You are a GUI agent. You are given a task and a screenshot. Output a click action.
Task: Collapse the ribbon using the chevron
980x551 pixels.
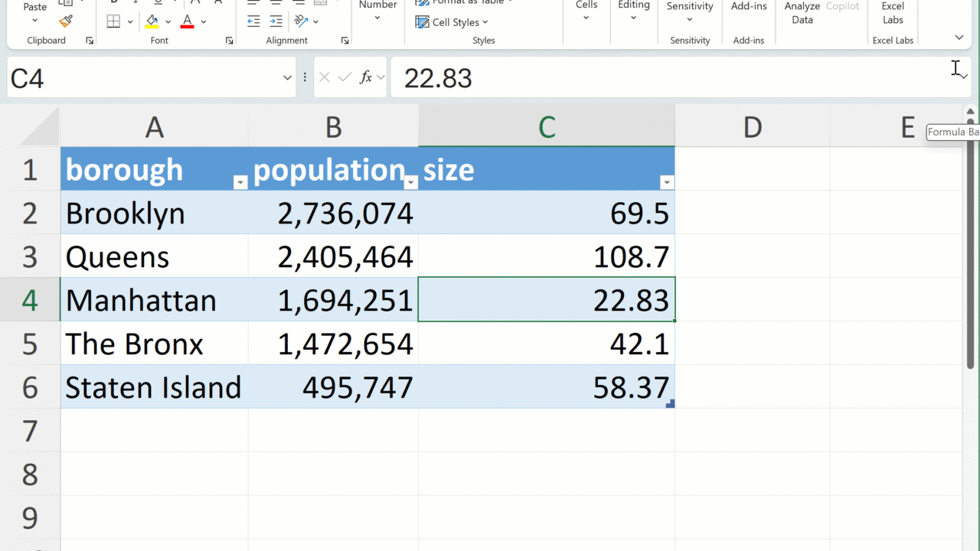(959, 37)
